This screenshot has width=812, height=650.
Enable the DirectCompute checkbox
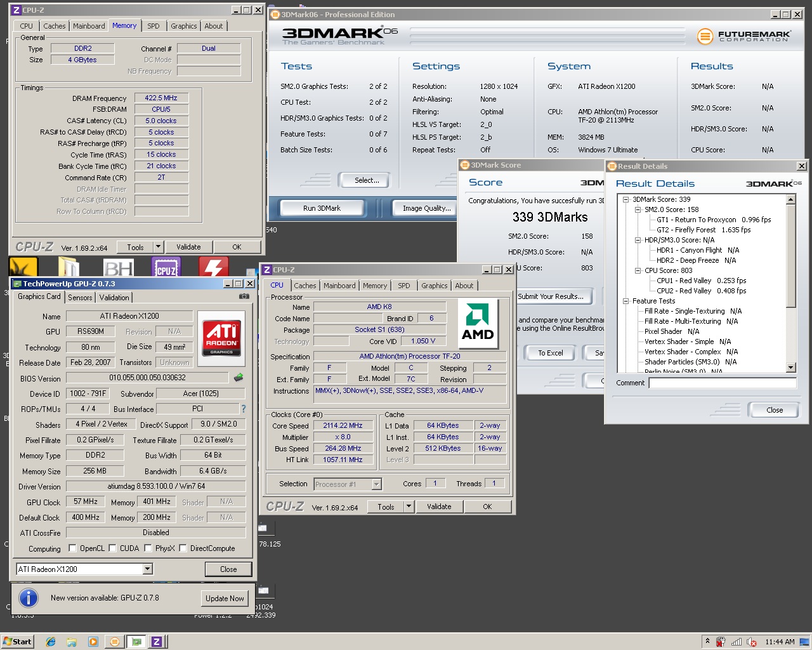[183, 548]
